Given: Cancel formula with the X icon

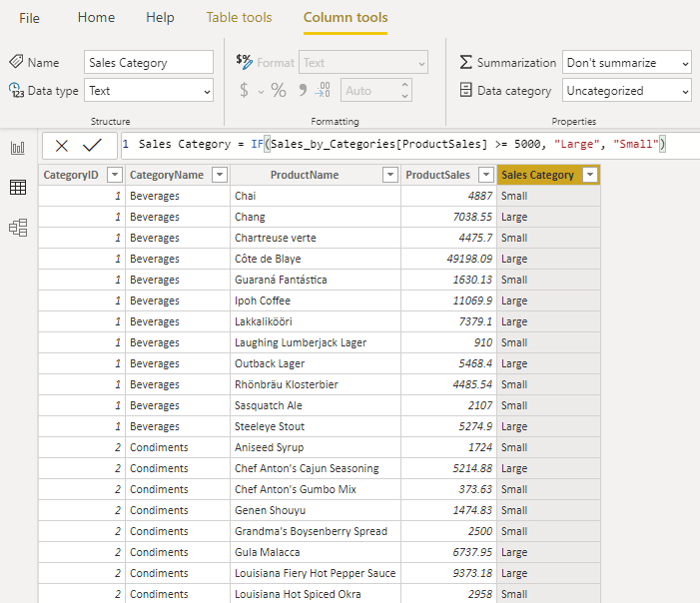Looking at the screenshot, I should (x=62, y=146).
